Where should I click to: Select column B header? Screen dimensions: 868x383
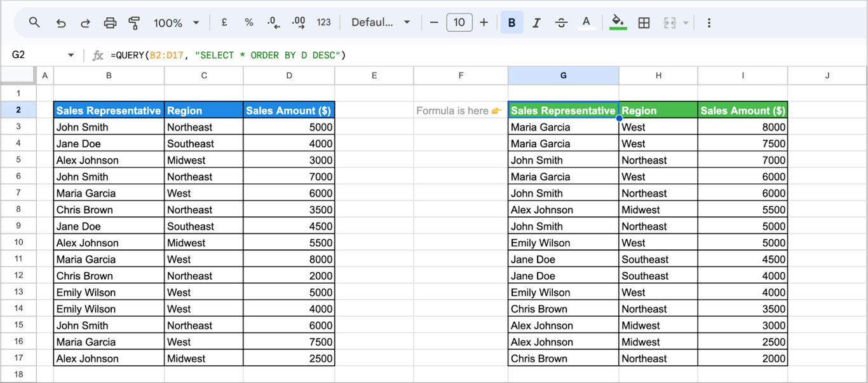click(x=109, y=76)
